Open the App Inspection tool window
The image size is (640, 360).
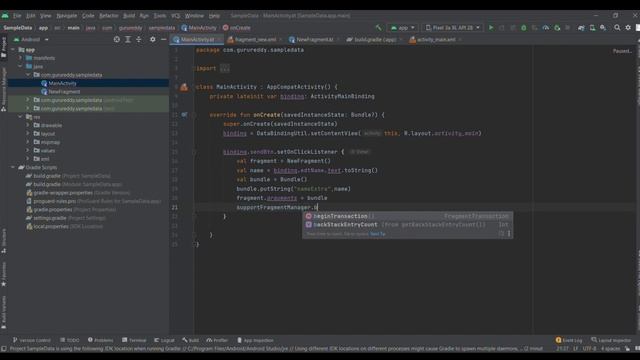tap(255, 340)
